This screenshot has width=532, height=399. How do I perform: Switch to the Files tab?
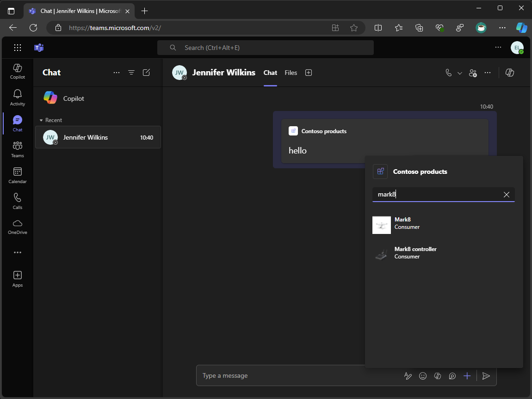[291, 73]
